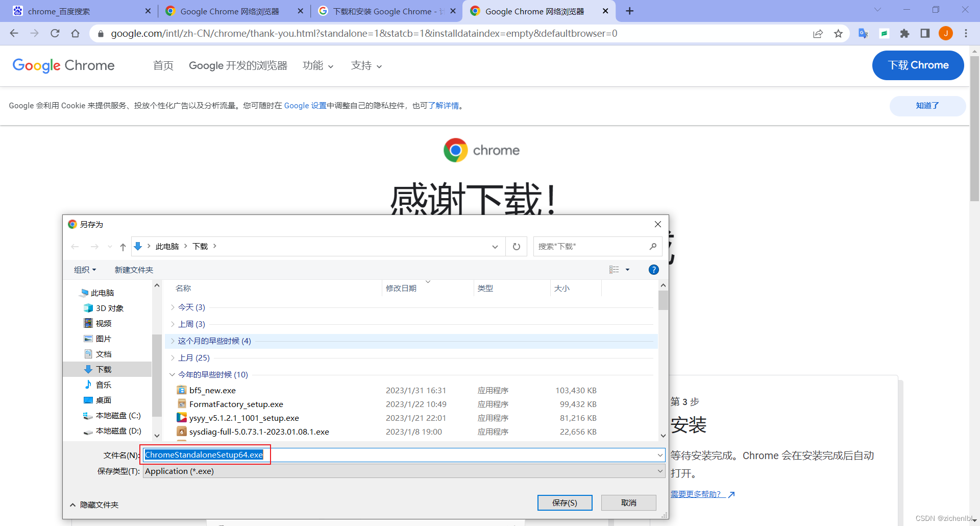Open the browser home page icon
The image size is (980, 526).
point(75,33)
